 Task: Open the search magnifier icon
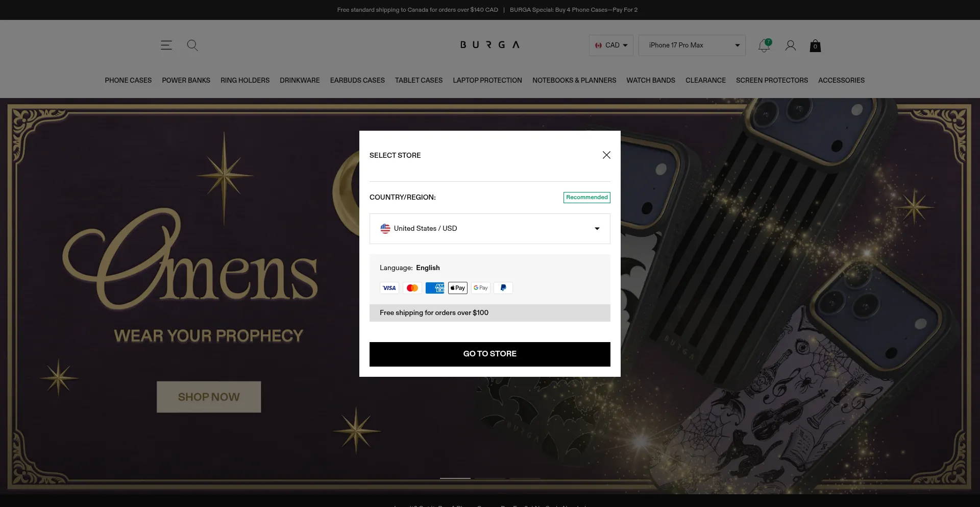coord(192,45)
